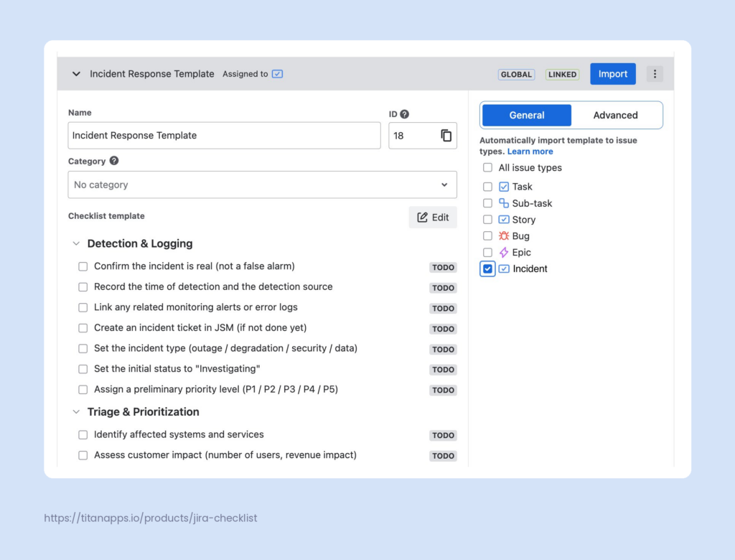Screen dimensions: 735x560
Task: Tick 'Assess customer impact' item
Action: [x=83, y=455]
